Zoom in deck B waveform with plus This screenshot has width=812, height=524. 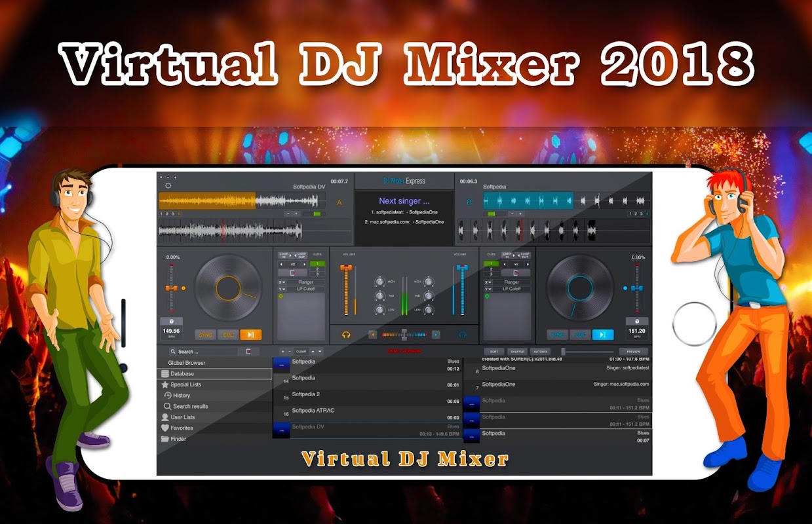[520, 214]
